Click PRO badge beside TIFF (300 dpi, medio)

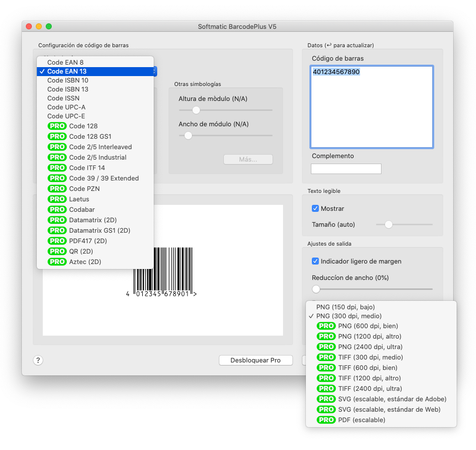pyautogui.click(x=326, y=357)
